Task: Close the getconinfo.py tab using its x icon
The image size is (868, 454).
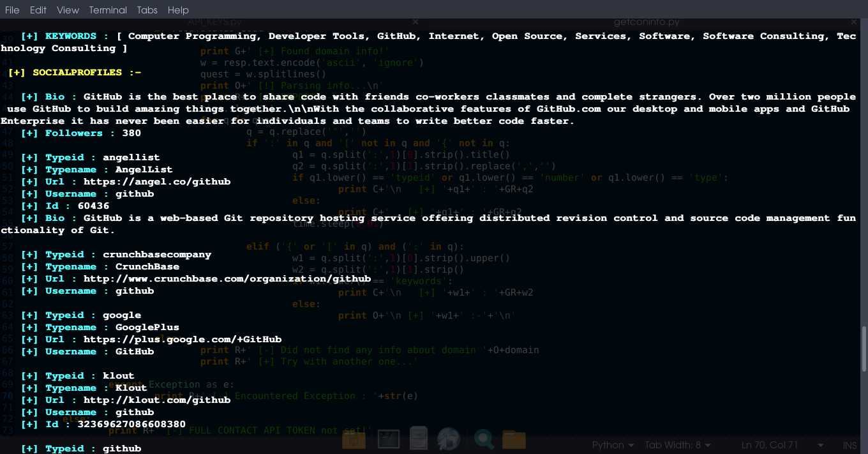Action: [x=854, y=22]
